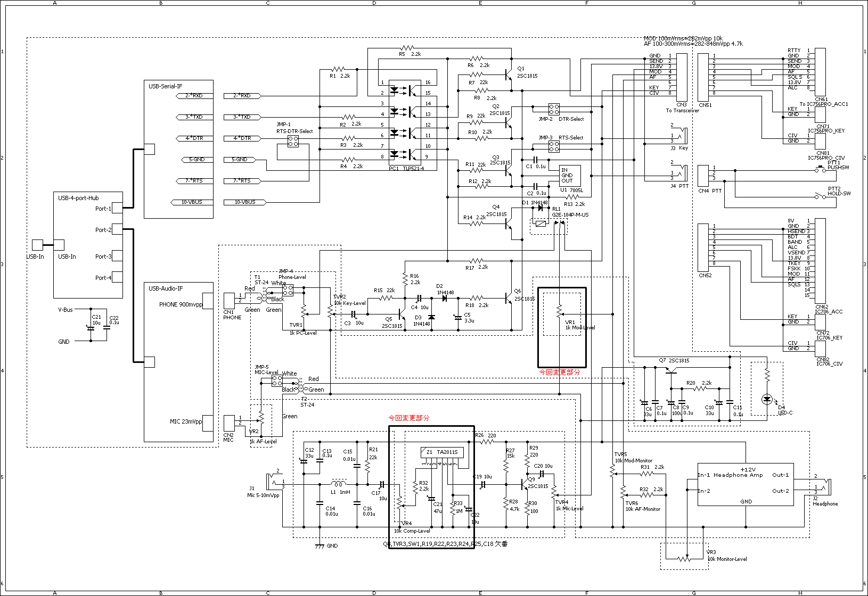Click the JMP-4 Phone-Level jumper block symbol

(288, 290)
